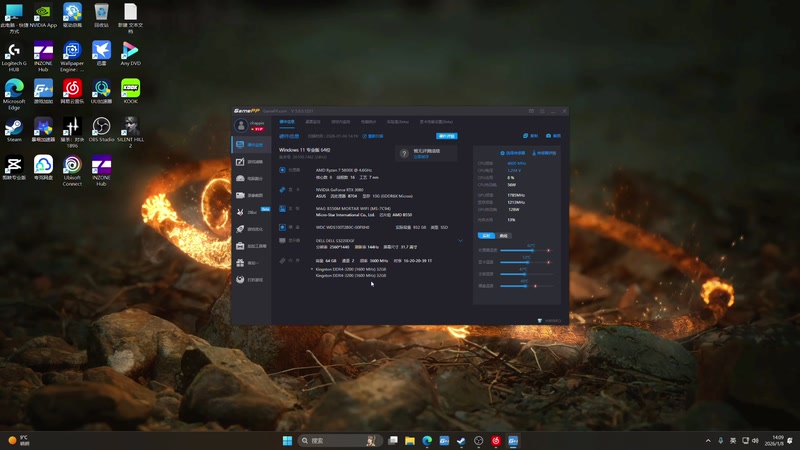Open Steam desktop shortcut
This screenshot has height=450, width=800.
click(14, 130)
